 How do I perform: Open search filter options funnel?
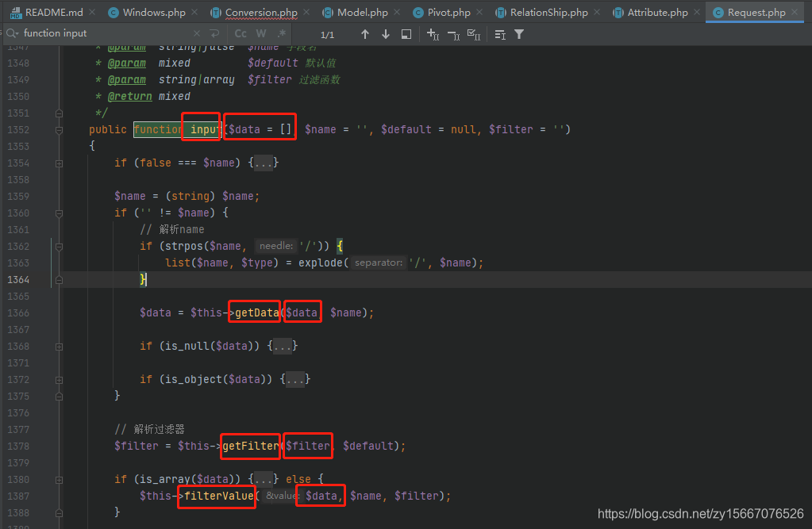(519, 34)
